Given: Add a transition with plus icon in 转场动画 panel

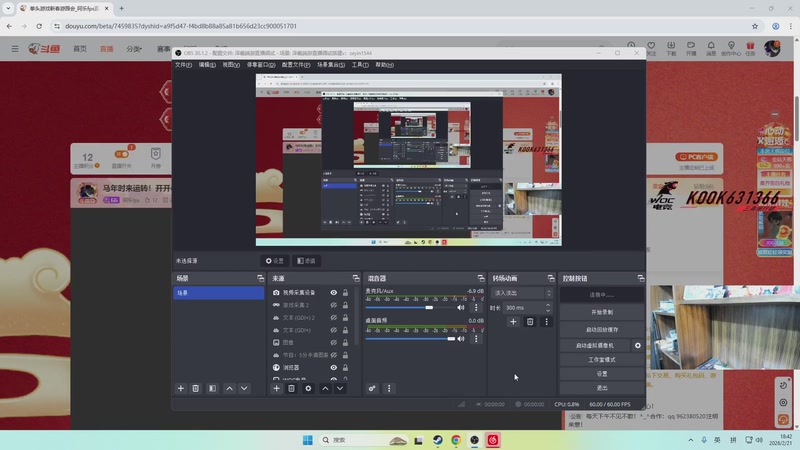Looking at the screenshot, I should point(513,321).
